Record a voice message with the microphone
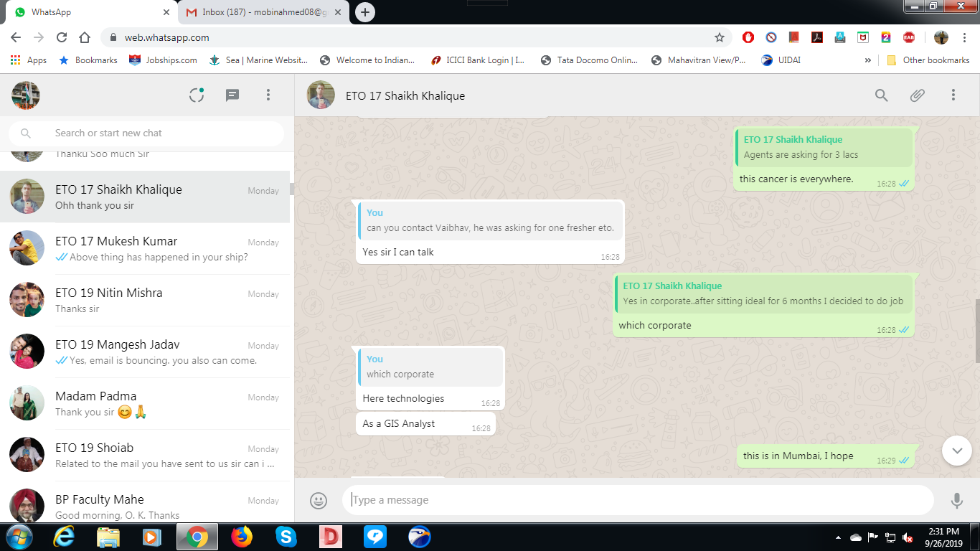Screen dimensions: 980x551 coord(956,500)
